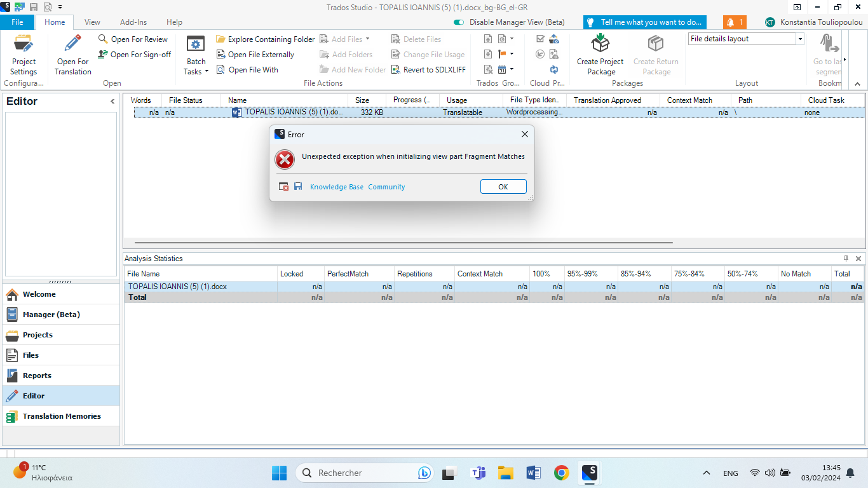Viewport: 868px width, 488px height.
Task: Click the cloud upload icon in Cloud Projects
Action: pos(554,39)
